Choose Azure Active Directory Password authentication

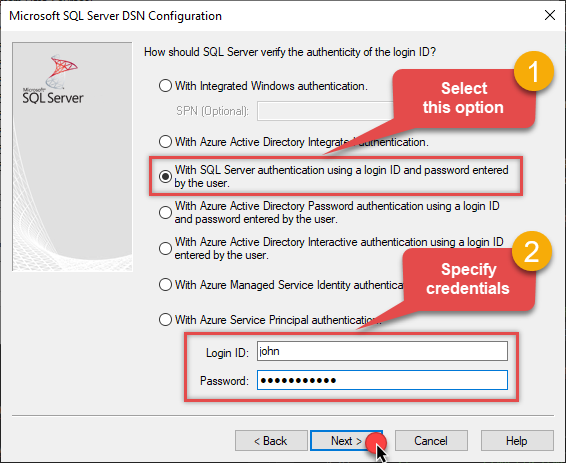[165, 212]
